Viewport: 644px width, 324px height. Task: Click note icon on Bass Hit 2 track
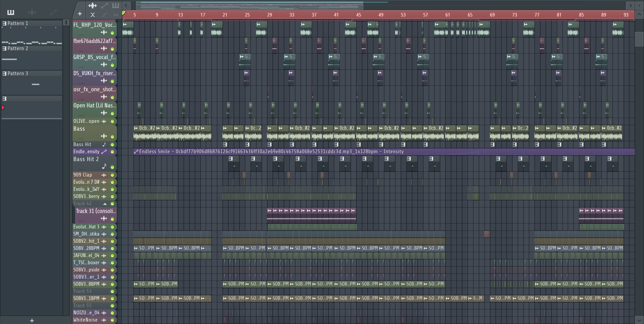tap(104, 166)
